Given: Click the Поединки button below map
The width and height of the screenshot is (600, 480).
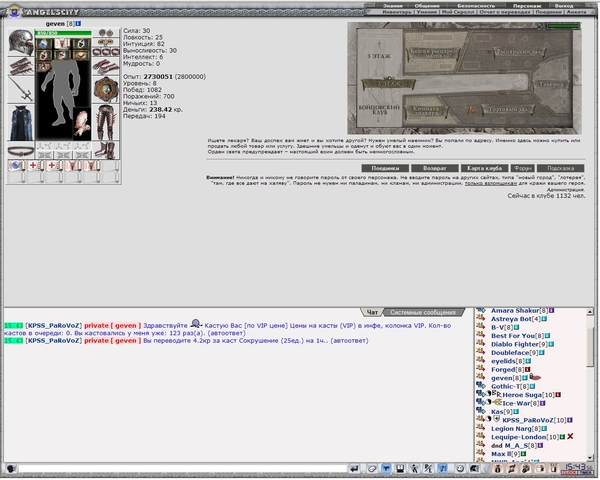Looking at the screenshot, I should (x=385, y=168).
